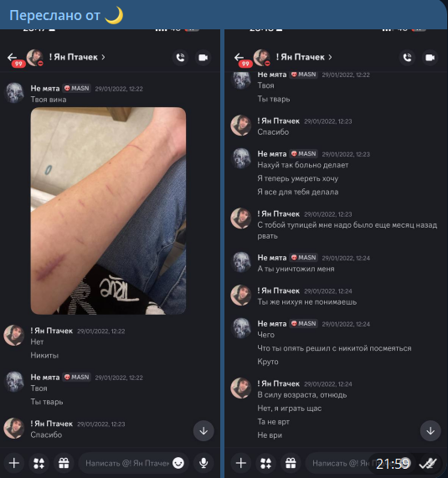Open the forearm photo attachment
Image resolution: width=448 pixels, height=478 pixels.
(108, 211)
